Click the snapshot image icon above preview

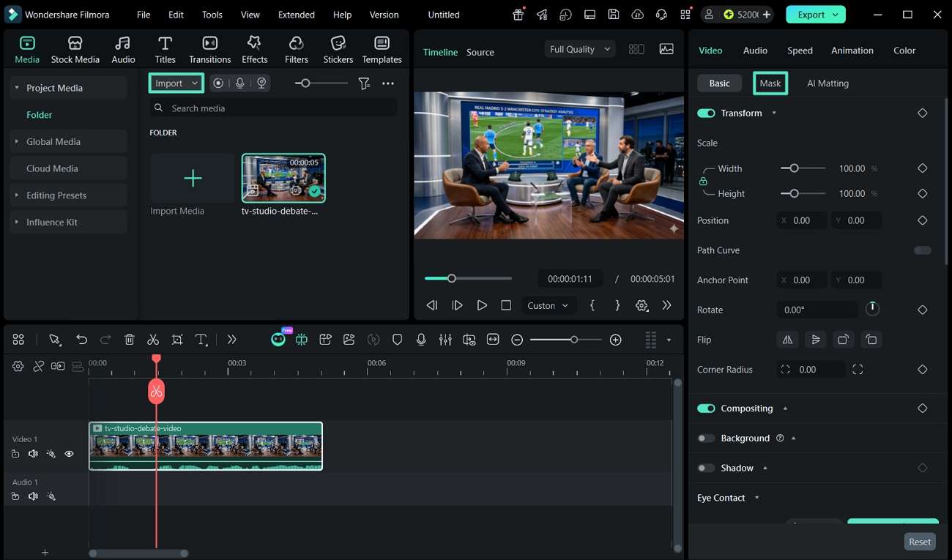pyautogui.click(x=666, y=49)
